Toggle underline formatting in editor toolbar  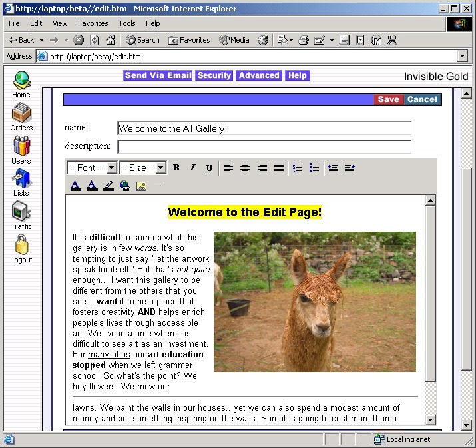[209, 168]
